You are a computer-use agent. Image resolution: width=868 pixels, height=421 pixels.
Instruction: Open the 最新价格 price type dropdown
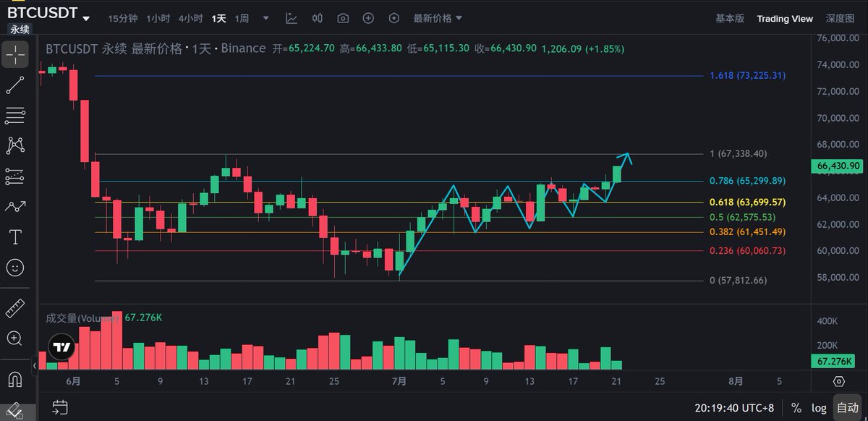(x=438, y=18)
